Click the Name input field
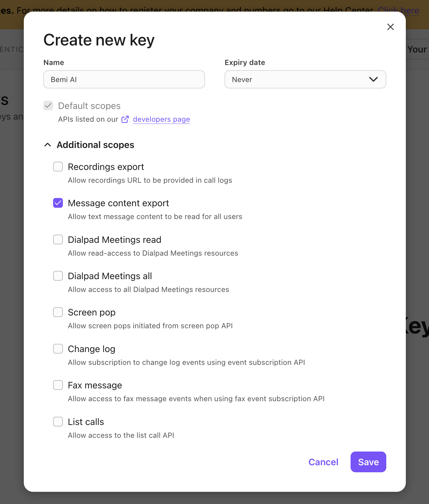The image size is (429, 504). point(124,79)
